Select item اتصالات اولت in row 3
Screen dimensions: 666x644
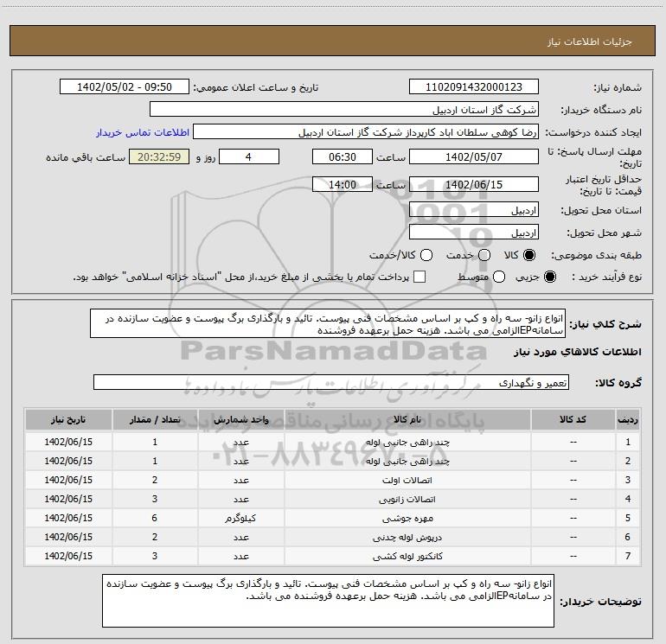(x=407, y=480)
